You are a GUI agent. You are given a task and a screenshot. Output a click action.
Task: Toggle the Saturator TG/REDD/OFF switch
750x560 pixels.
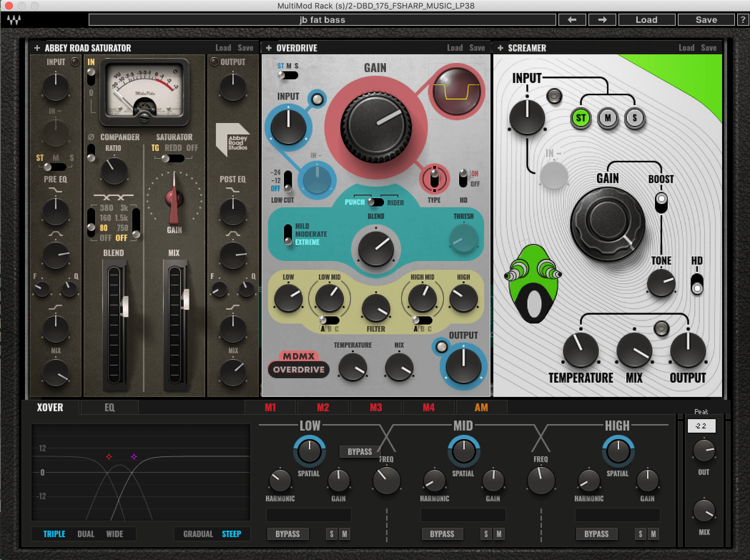click(173, 158)
